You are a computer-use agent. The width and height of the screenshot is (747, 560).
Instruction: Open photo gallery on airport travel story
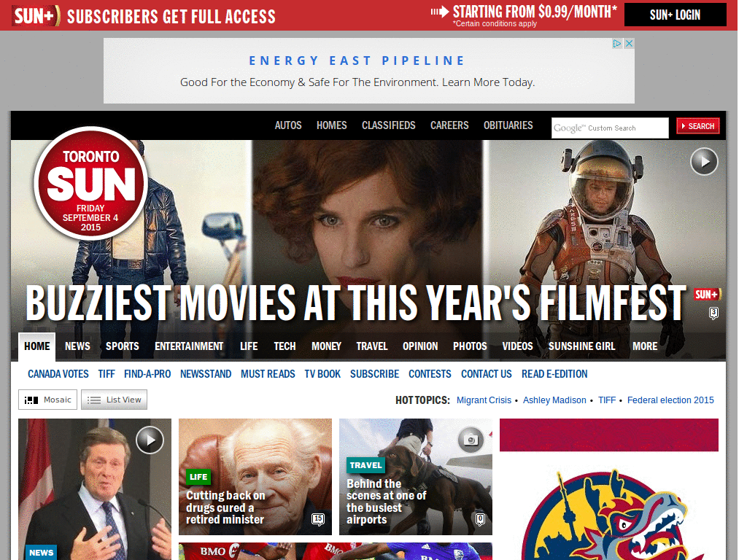point(471,440)
